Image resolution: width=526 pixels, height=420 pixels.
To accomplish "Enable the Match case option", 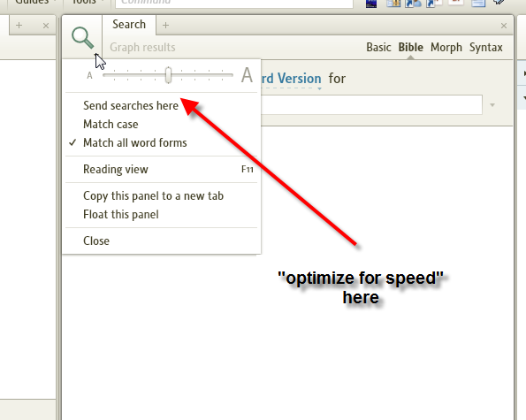I will tap(111, 124).
